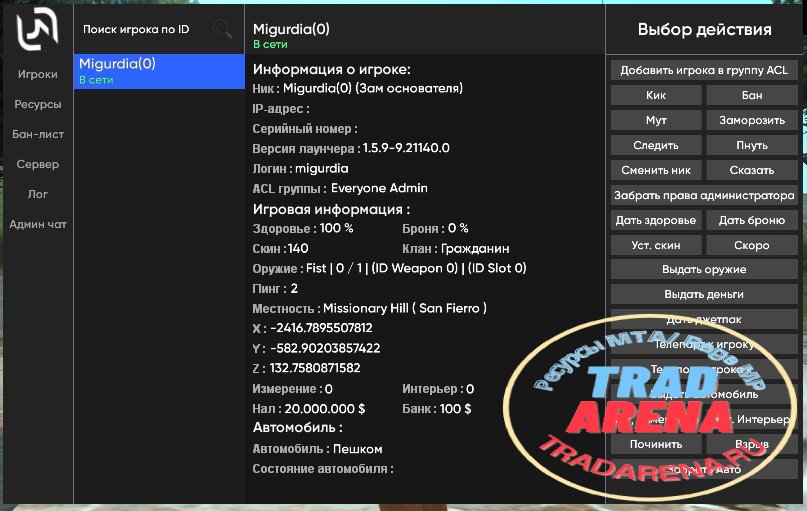
Task: Click Добавить игрока в группу ACL button
Action: [x=704, y=70]
